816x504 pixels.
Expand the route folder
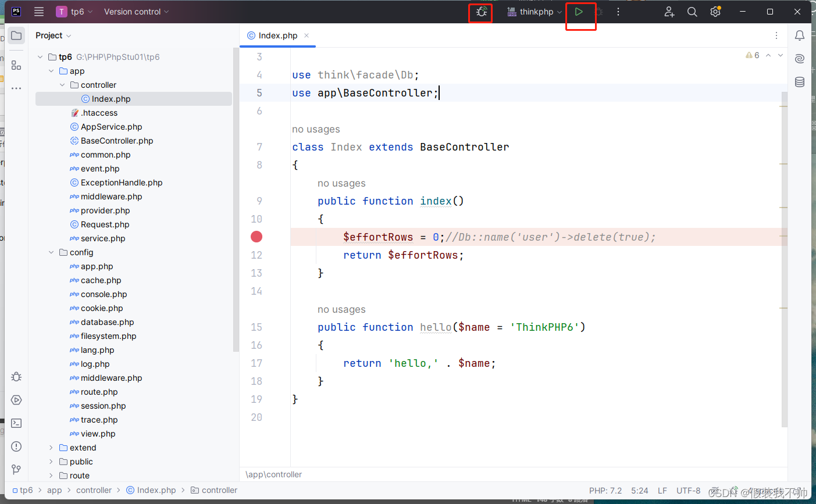[x=51, y=476]
